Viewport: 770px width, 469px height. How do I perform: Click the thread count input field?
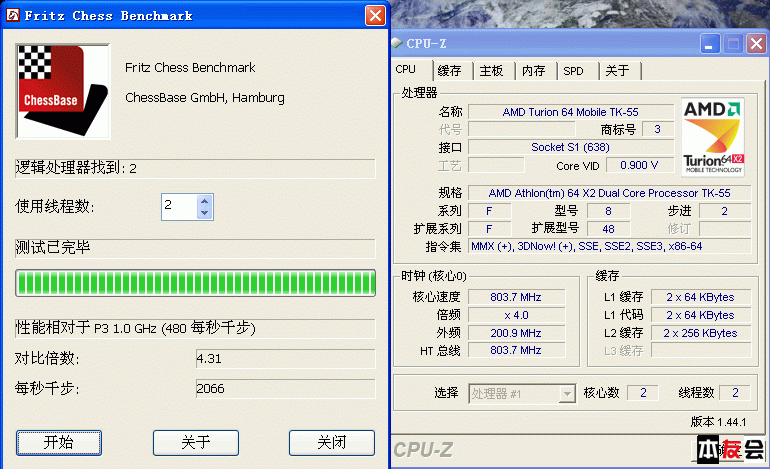tap(180, 206)
